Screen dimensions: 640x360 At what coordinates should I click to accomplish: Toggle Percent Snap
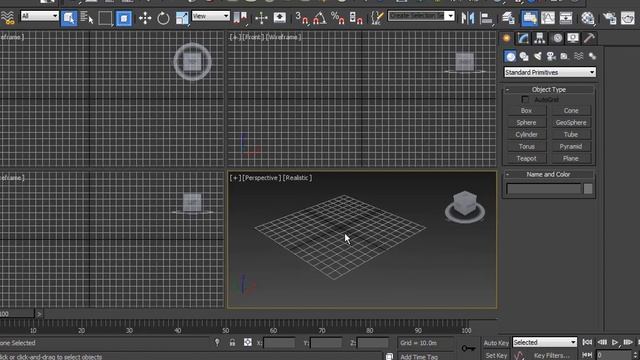pos(338,18)
